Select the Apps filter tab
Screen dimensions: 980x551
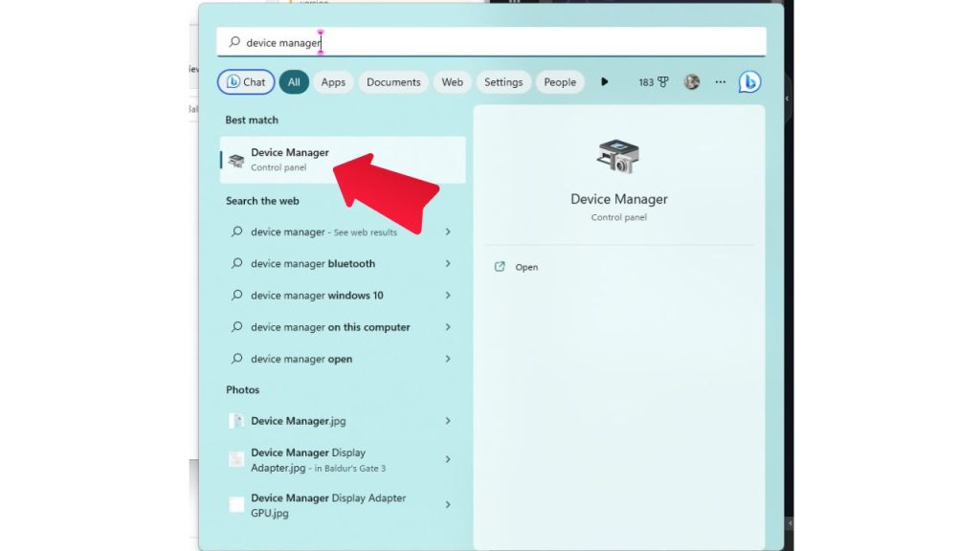click(333, 82)
